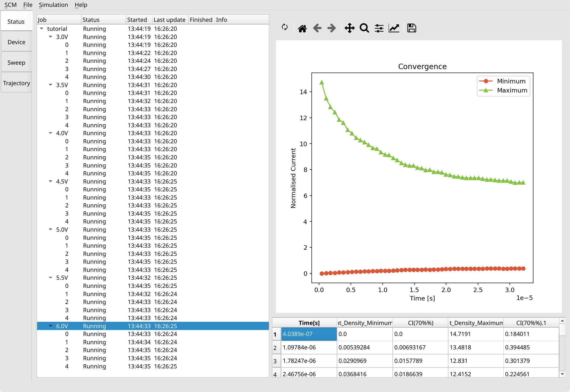The image size is (570, 392).
Task: Click the refresh plot icon
Action: pyautogui.click(x=285, y=27)
